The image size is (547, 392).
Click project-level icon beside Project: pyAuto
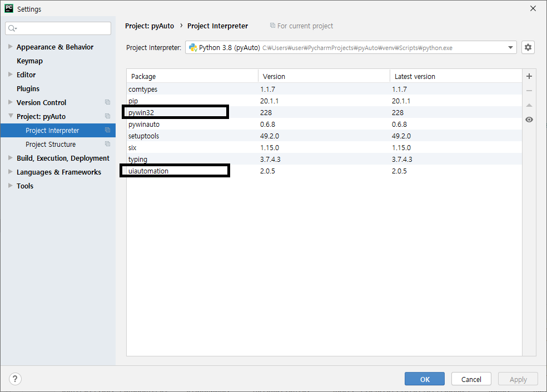[x=107, y=116]
